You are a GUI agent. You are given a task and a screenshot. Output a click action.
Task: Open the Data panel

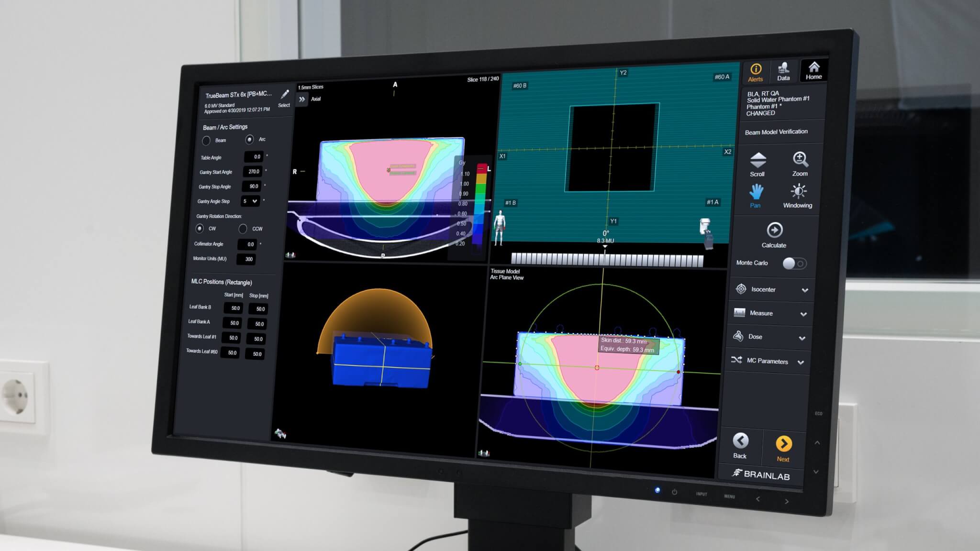click(783, 71)
